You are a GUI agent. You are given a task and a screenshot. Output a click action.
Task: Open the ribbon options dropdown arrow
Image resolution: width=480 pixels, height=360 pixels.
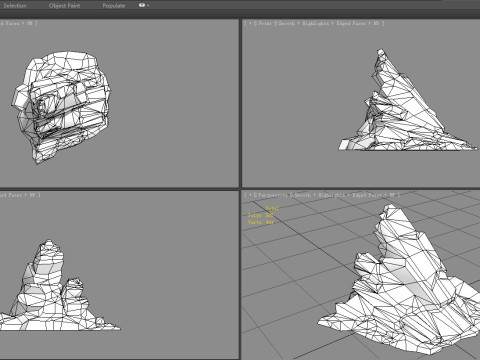(x=148, y=6)
